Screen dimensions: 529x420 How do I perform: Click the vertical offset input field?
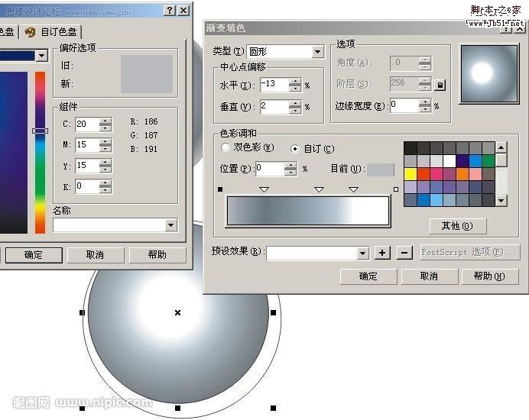275,106
